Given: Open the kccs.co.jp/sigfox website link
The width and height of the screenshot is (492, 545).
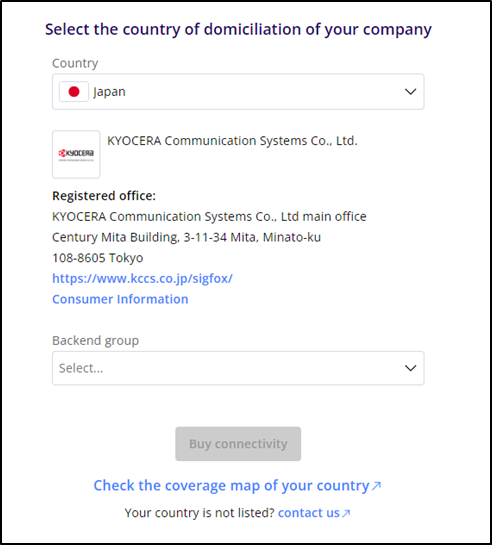Looking at the screenshot, I should (142, 278).
